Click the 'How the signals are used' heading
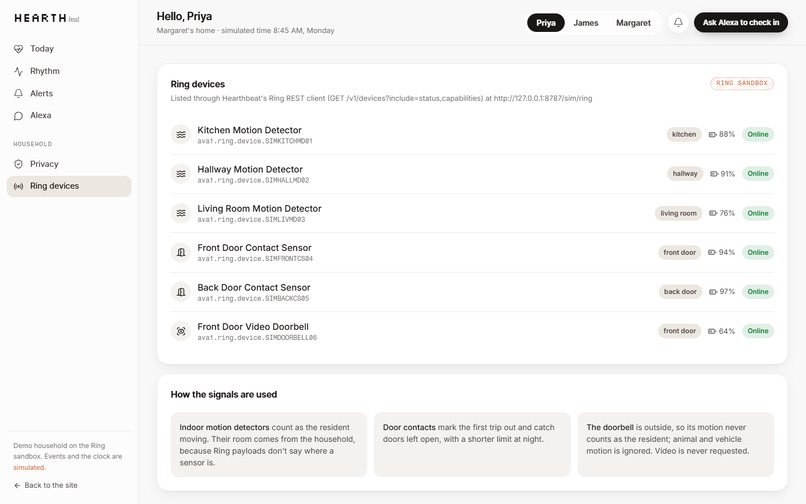The image size is (806, 504). (x=224, y=394)
